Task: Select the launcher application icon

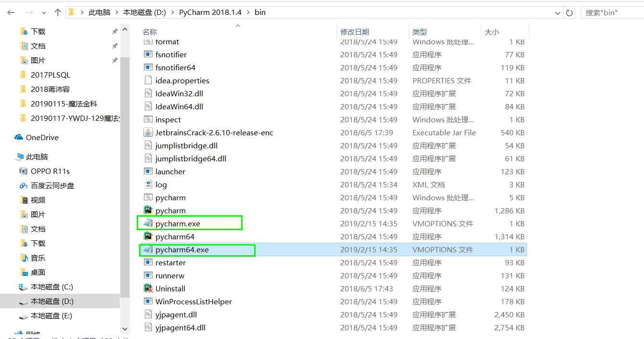Action: point(148,171)
